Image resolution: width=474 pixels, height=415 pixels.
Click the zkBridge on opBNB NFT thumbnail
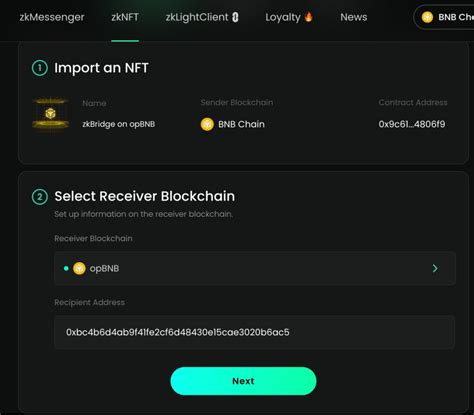[x=50, y=114]
